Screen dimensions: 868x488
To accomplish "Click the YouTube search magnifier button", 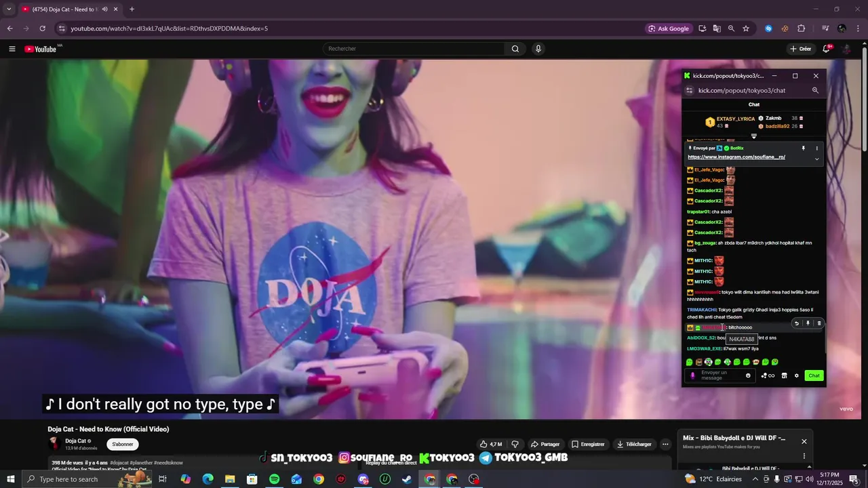I will click(515, 49).
